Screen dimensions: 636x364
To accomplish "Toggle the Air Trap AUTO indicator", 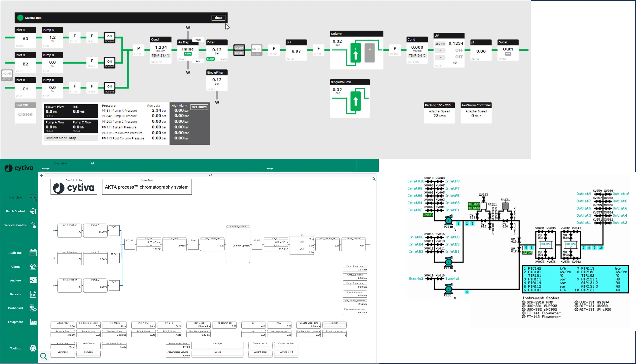I will 188,54.
